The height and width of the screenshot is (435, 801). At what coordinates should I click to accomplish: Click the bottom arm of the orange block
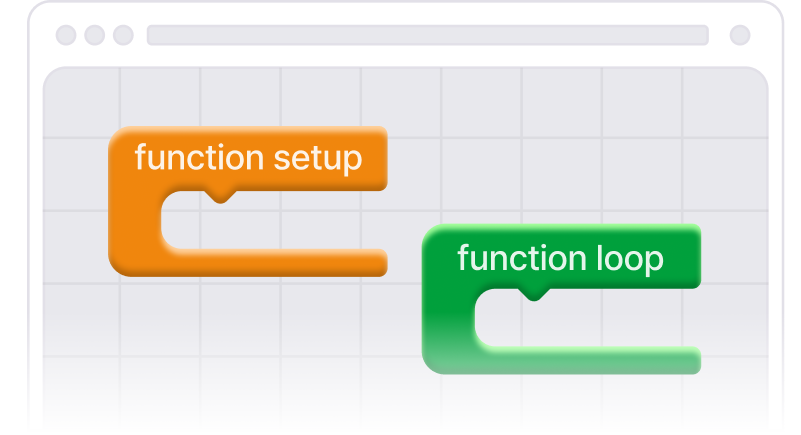point(270,261)
